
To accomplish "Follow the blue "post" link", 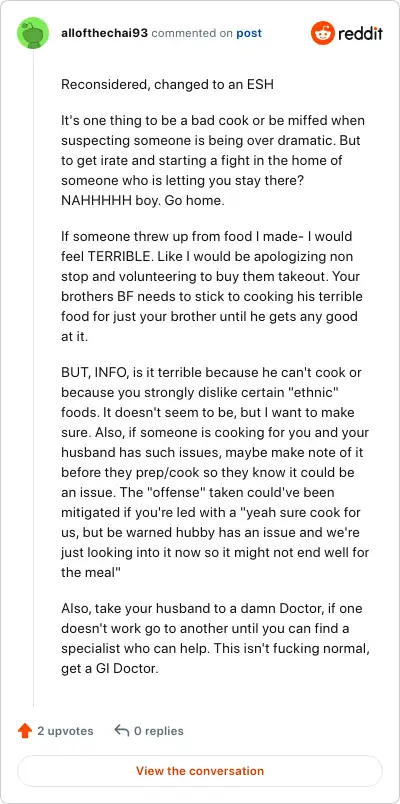I will click(249, 33).
